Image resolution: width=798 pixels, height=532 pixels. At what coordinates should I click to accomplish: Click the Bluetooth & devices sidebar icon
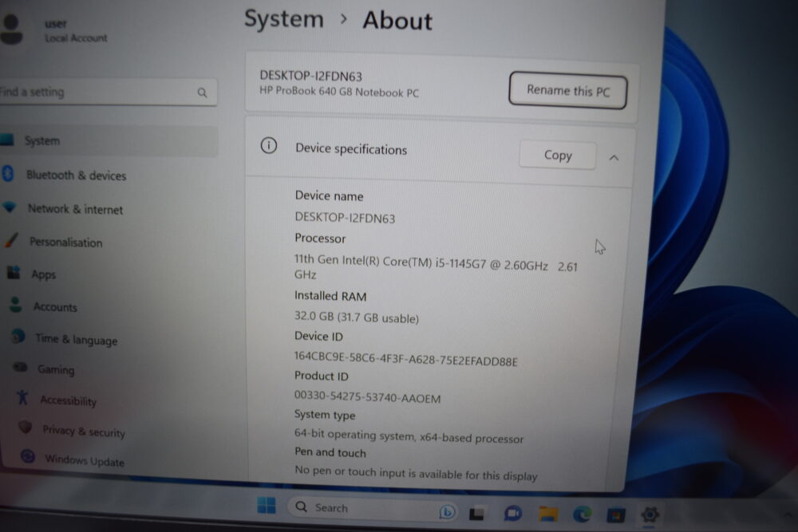pos(8,173)
